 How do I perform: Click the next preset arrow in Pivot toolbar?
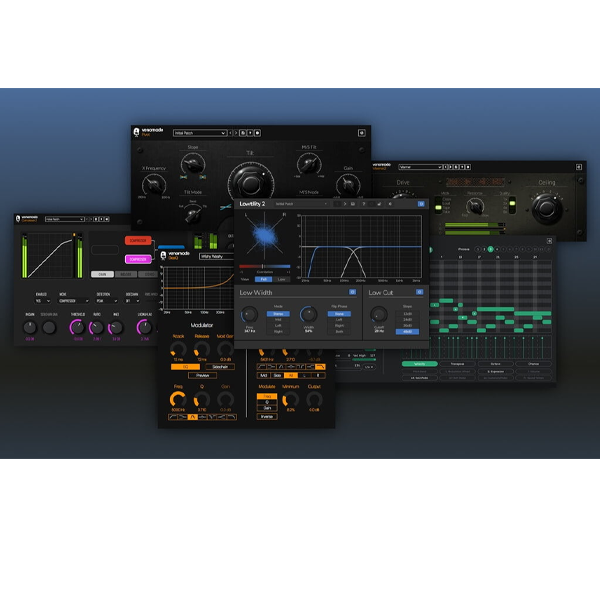[236, 133]
